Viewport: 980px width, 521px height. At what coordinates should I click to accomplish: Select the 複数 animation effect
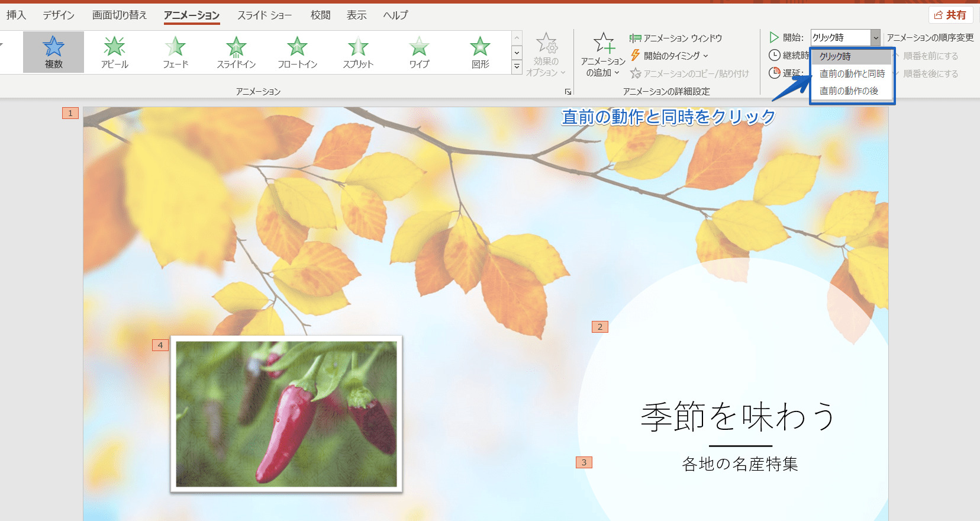pyautogui.click(x=53, y=52)
